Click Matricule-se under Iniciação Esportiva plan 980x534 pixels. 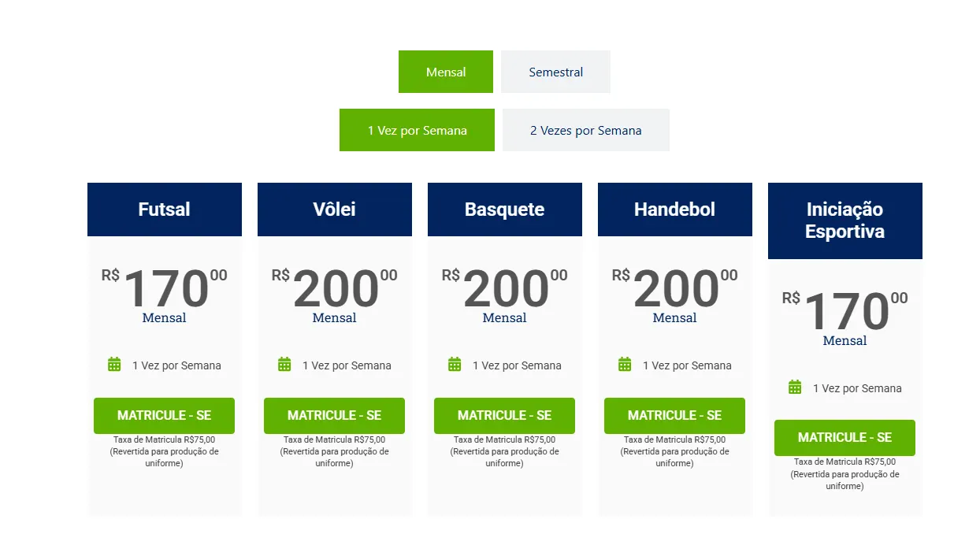click(845, 437)
